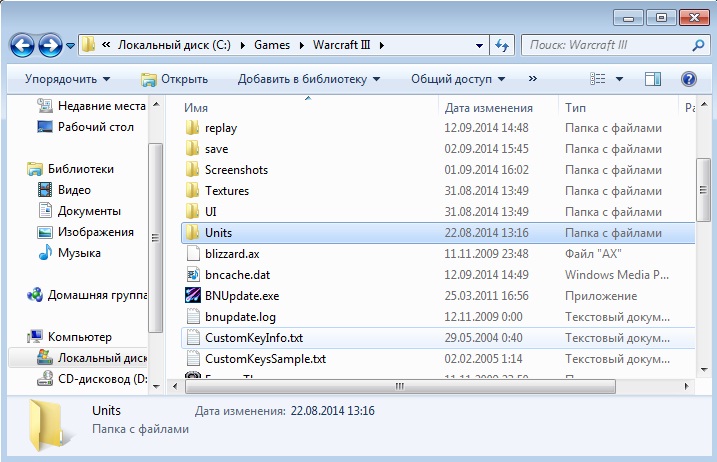The image size is (717, 462).
Task: Click navigation pane scroll down arrow
Action: pyautogui.click(x=156, y=387)
